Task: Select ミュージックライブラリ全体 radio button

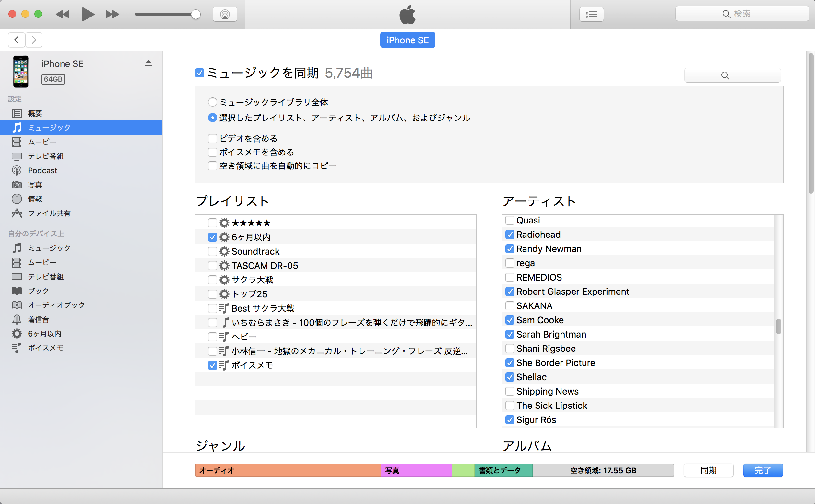Action: click(213, 102)
